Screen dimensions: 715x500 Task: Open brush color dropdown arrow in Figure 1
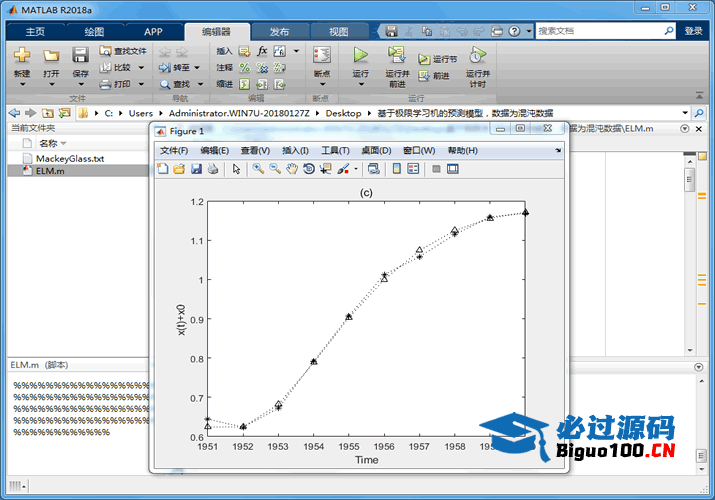356,169
